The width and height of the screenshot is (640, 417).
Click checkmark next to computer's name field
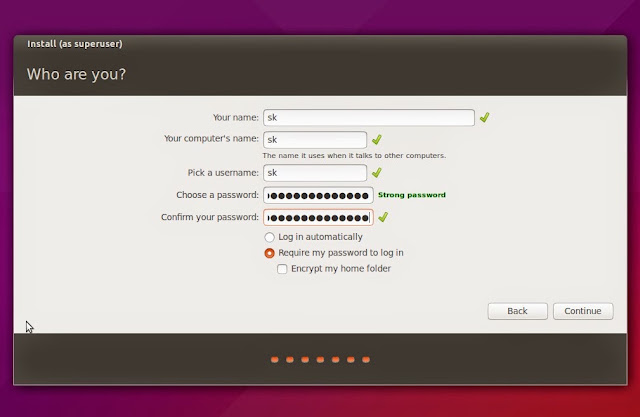376,140
